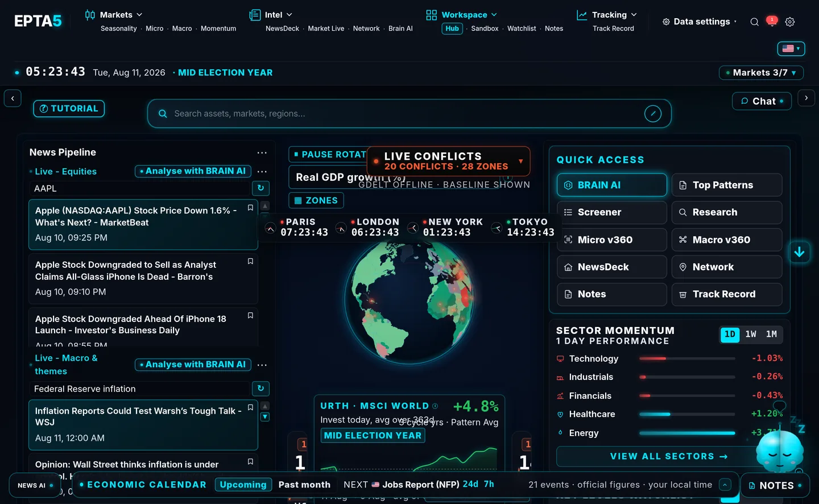Click the Paris clock icon
819x504 pixels.
pos(271,229)
